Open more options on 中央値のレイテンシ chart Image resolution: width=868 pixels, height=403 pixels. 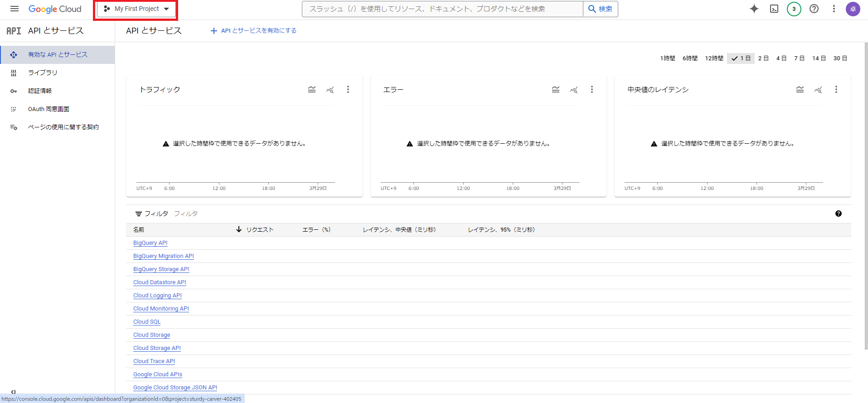point(836,90)
